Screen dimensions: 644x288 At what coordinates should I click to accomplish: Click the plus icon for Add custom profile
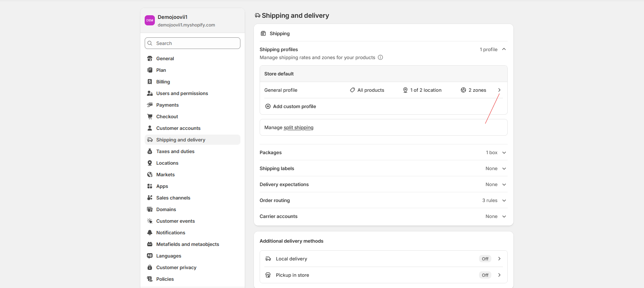click(268, 106)
